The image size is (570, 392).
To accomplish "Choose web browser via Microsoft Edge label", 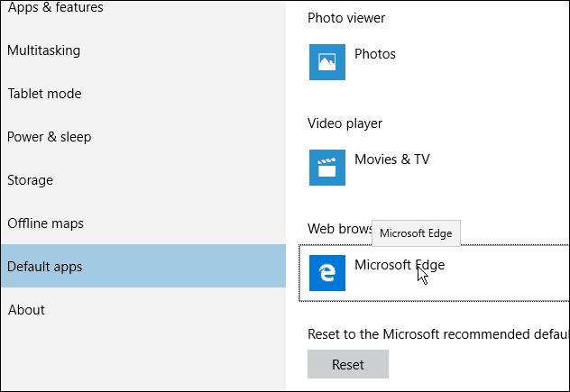I will point(400,265).
